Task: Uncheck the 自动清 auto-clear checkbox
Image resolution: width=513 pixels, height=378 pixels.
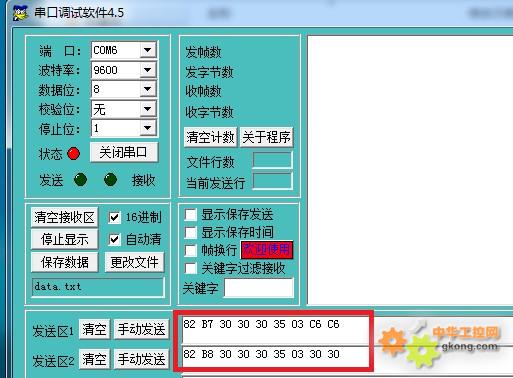Action: (x=114, y=239)
